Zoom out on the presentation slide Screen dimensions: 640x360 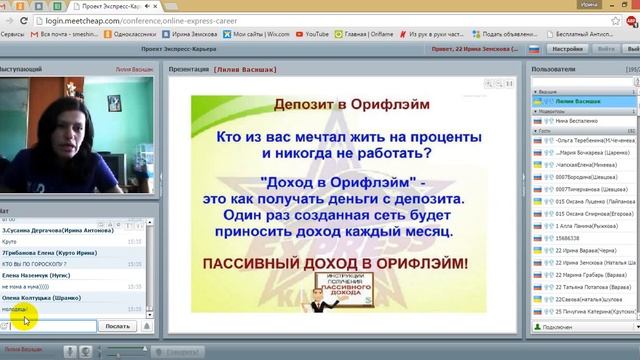pyautogui.click(x=499, y=84)
